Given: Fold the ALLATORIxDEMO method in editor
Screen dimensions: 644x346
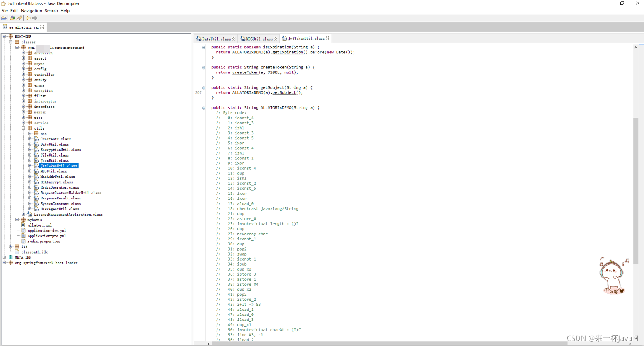Looking at the screenshot, I should click(204, 108).
